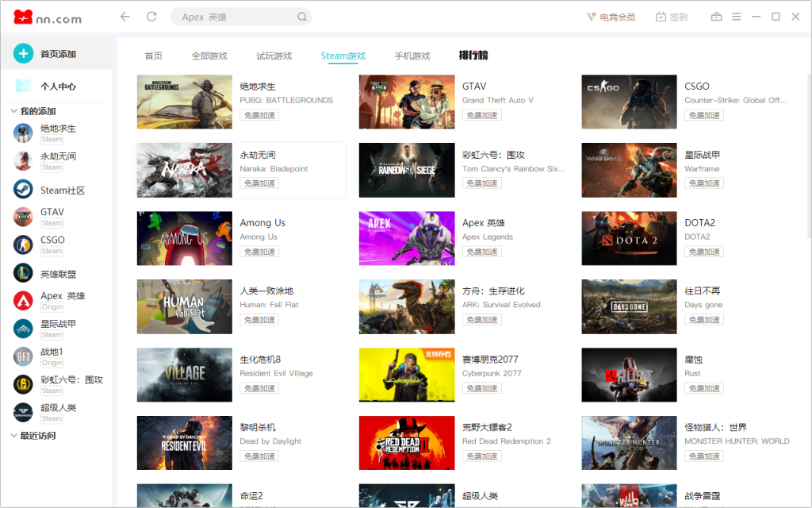The height and width of the screenshot is (508, 812).
Task: Open the Naraka Bladepoint thumbnail
Action: [184, 170]
